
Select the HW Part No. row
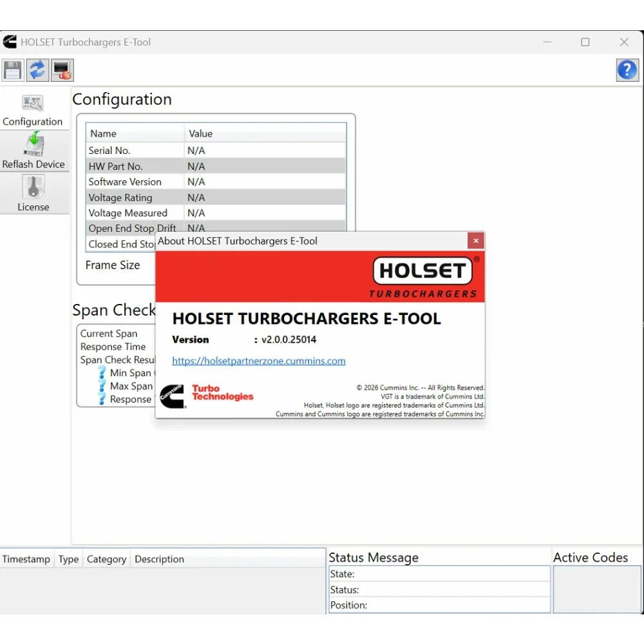click(216, 166)
